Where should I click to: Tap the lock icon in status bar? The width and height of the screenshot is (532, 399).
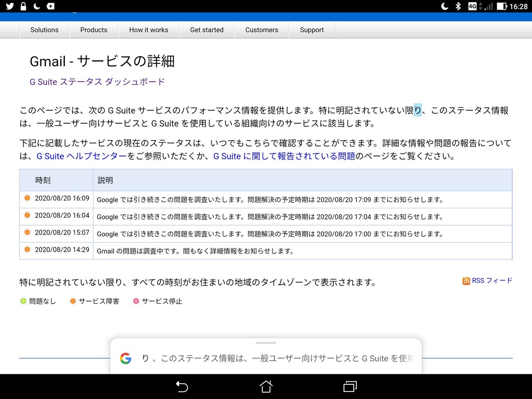pyautogui.click(x=23, y=6)
